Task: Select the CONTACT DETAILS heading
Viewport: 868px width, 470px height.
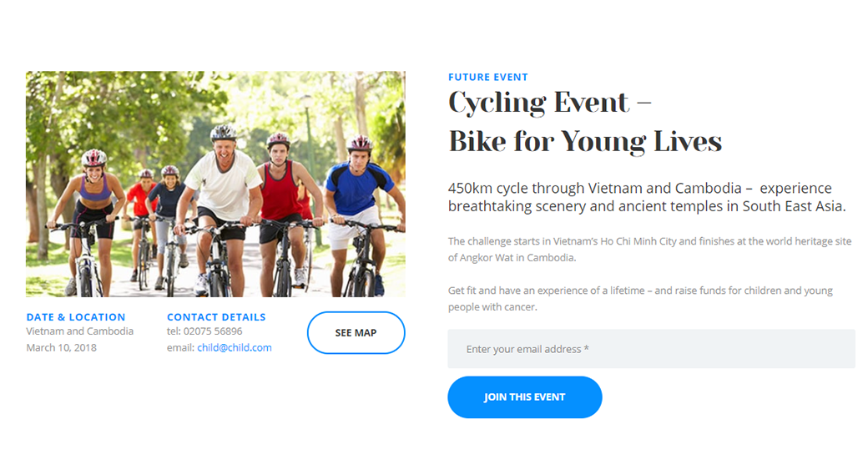Action: tap(216, 317)
